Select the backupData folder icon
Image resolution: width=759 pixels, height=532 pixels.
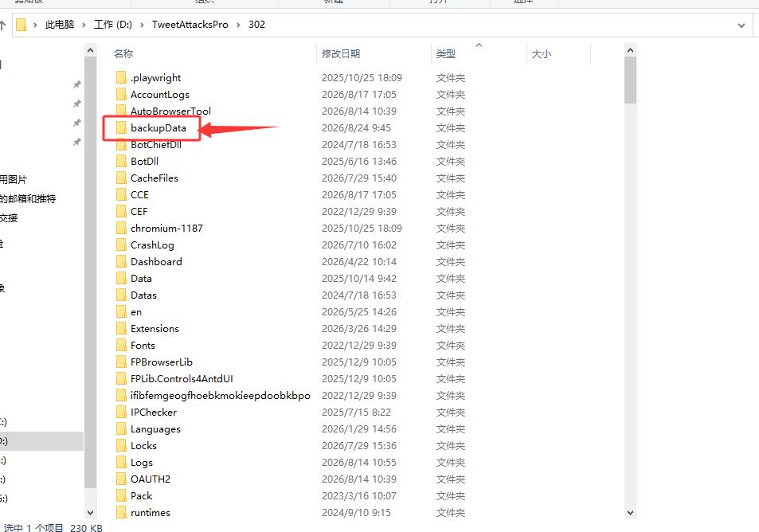coord(121,127)
